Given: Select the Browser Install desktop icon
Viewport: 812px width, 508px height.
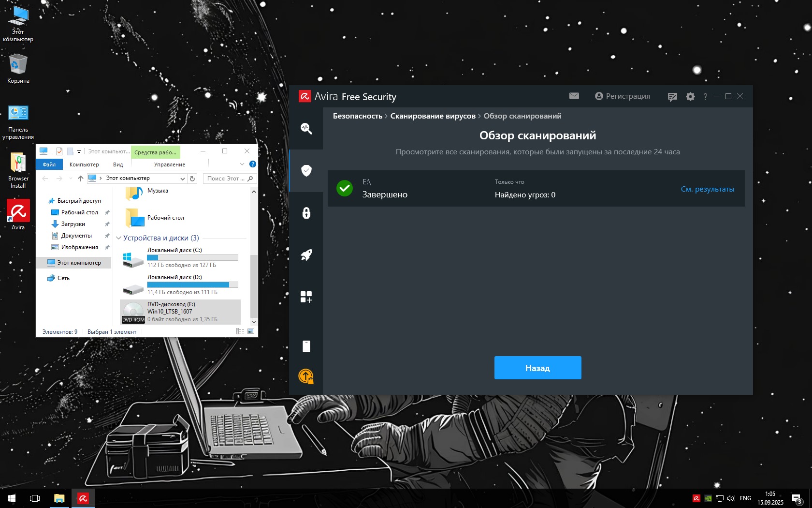Looking at the screenshot, I should point(18,171).
